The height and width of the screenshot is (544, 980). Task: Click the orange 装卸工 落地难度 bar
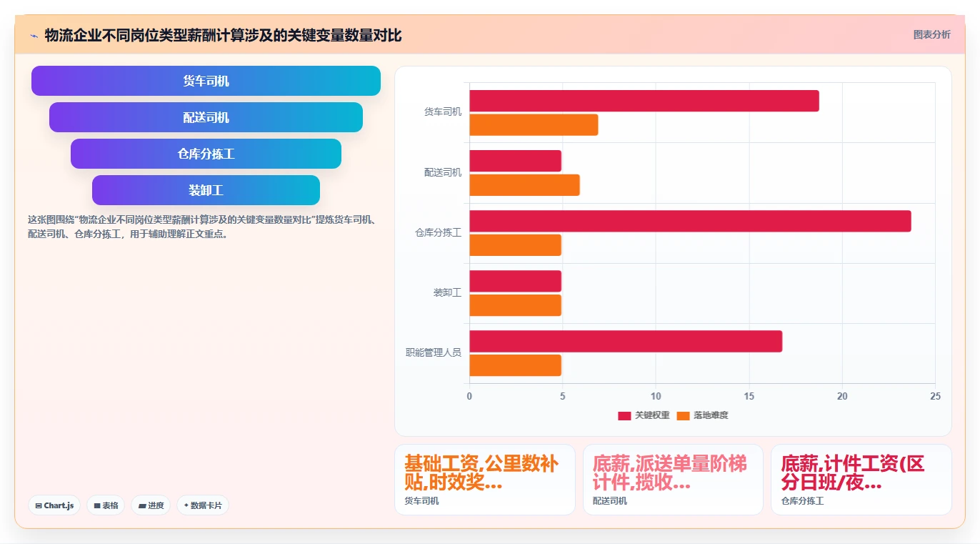515,305
